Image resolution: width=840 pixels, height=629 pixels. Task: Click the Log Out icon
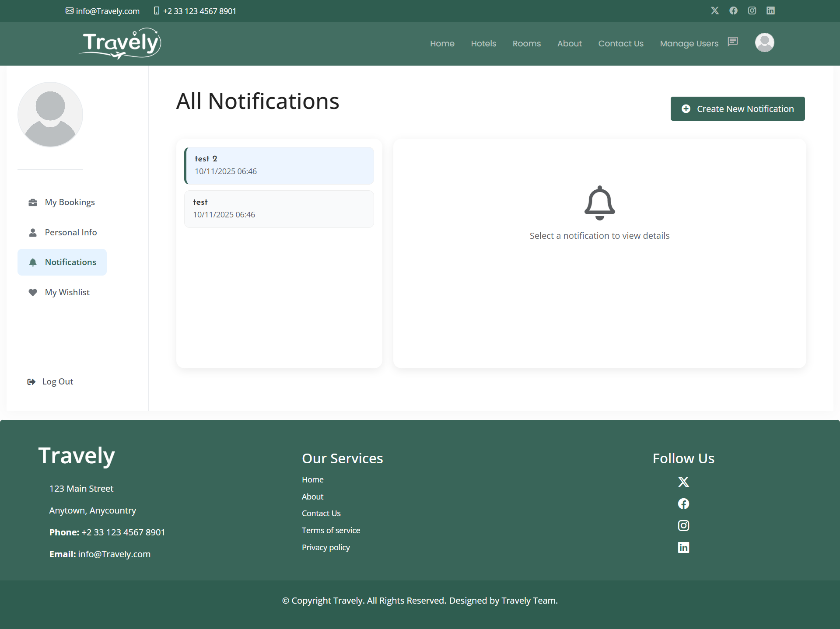(x=31, y=381)
